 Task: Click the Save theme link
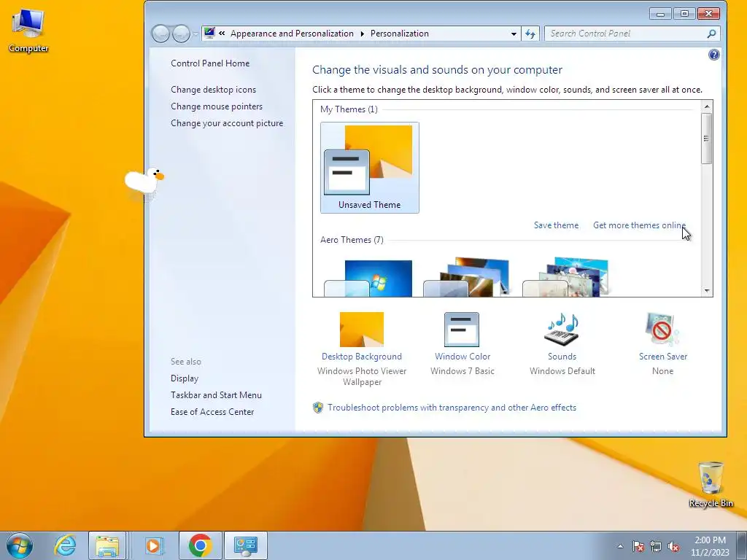pos(556,225)
